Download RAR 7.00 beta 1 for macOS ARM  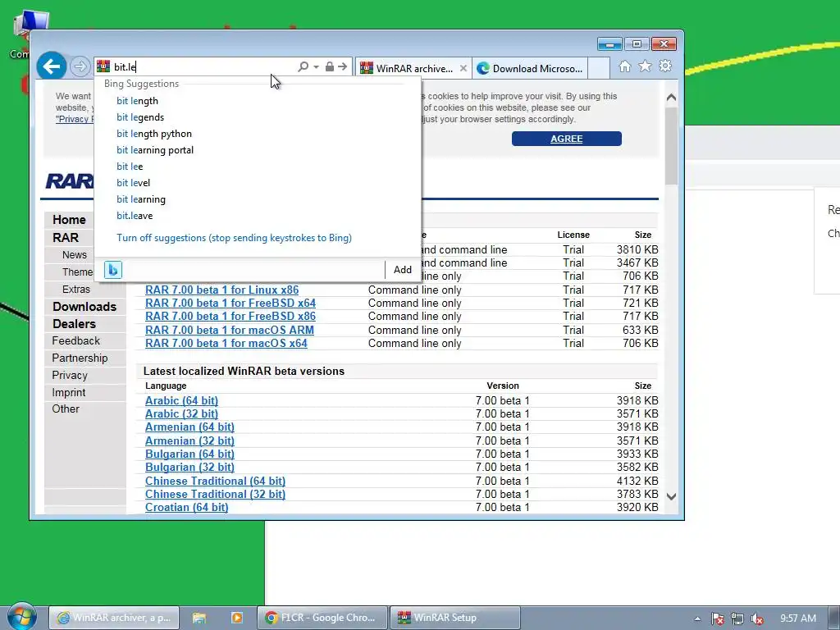[230, 330]
